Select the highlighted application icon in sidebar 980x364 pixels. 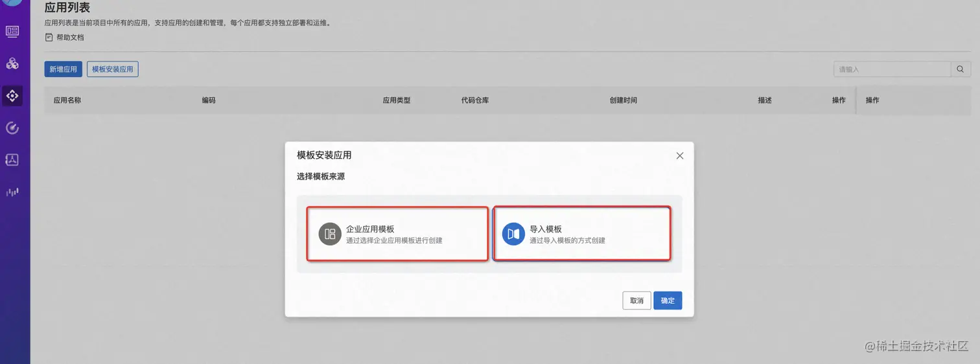(12, 96)
